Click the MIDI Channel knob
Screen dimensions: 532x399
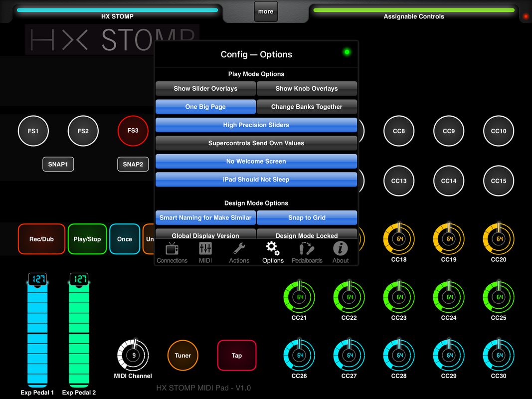click(x=133, y=355)
